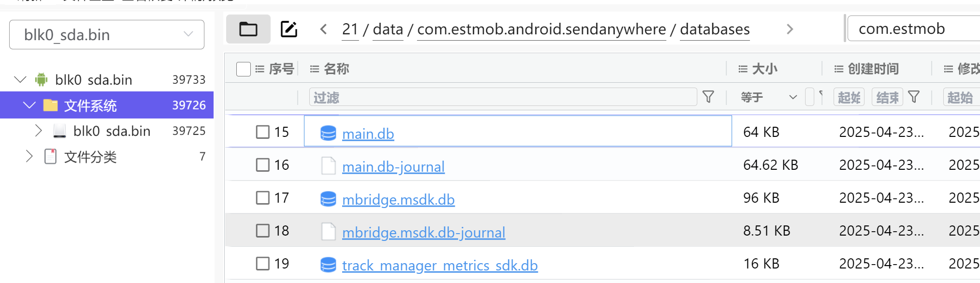Open the main.db file link
The image size is (980, 283).
(368, 134)
